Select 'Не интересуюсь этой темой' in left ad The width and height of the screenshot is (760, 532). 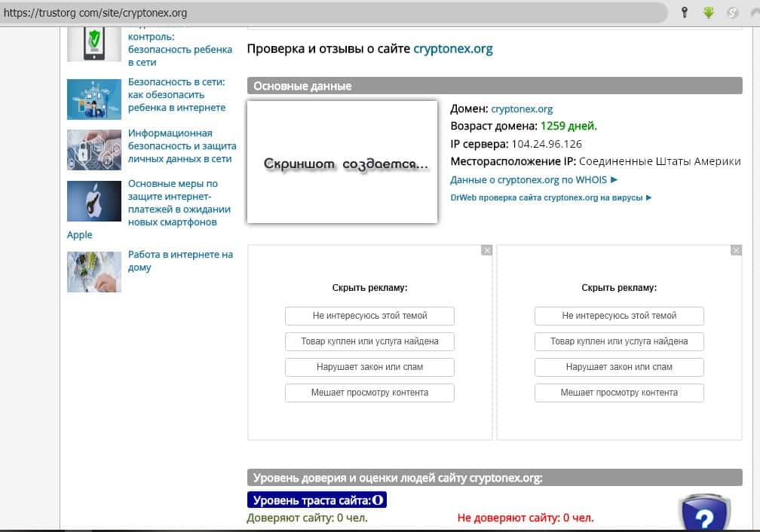pos(369,316)
